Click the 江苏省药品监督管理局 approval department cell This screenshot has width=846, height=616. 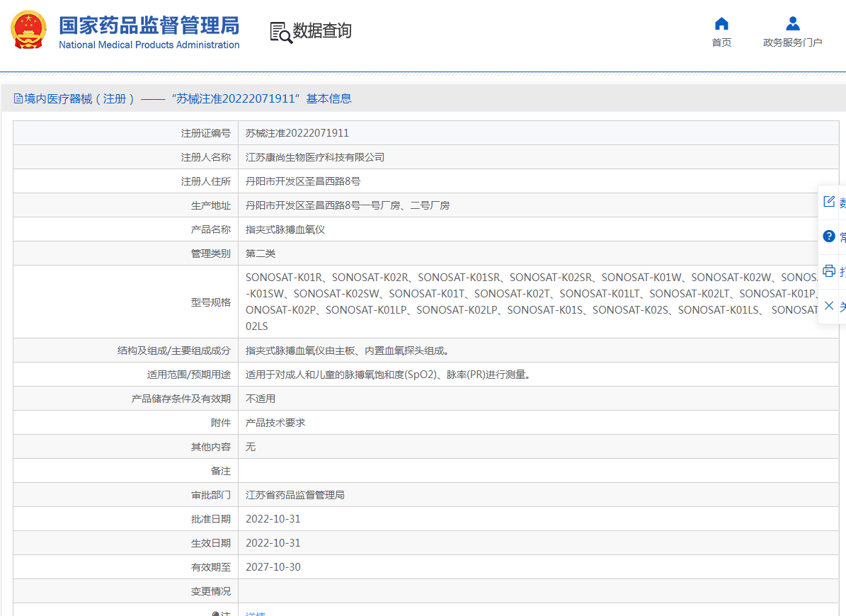pyautogui.click(x=295, y=495)
